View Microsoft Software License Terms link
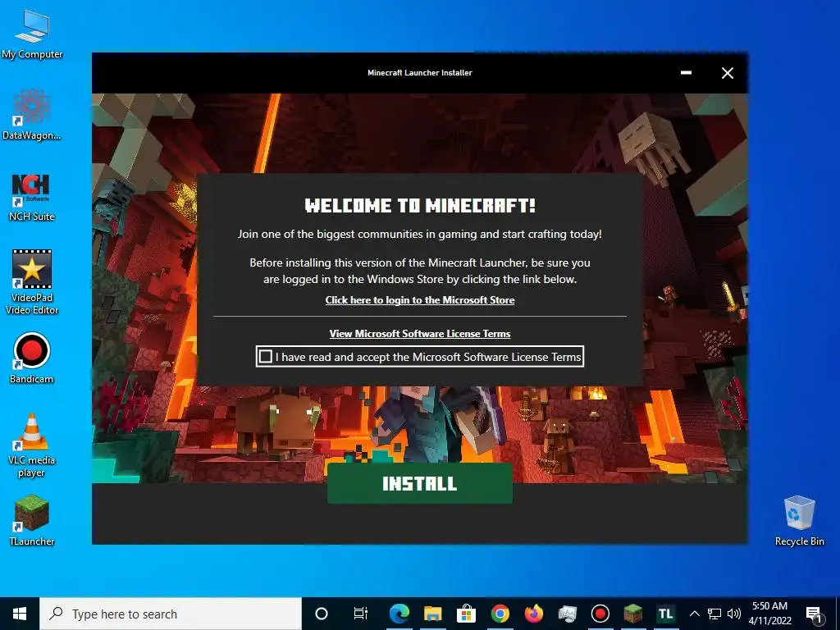Image resolution: width=840 pixels, height=630 pixels. point(420,334)
